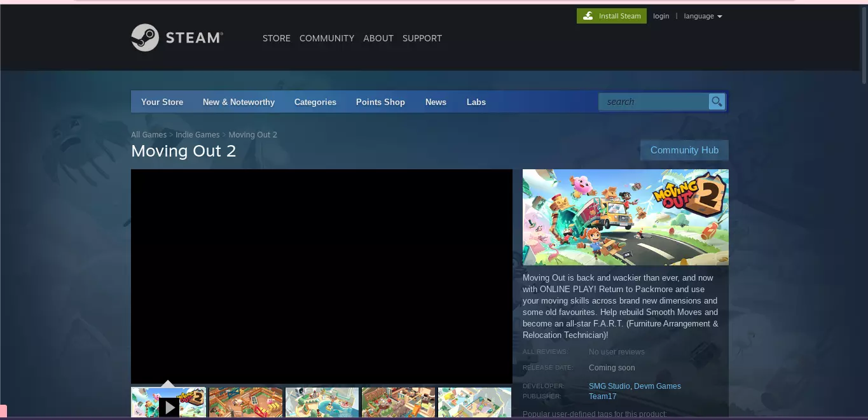
Task: Click the black video player area
Action: tap(322, 276)
